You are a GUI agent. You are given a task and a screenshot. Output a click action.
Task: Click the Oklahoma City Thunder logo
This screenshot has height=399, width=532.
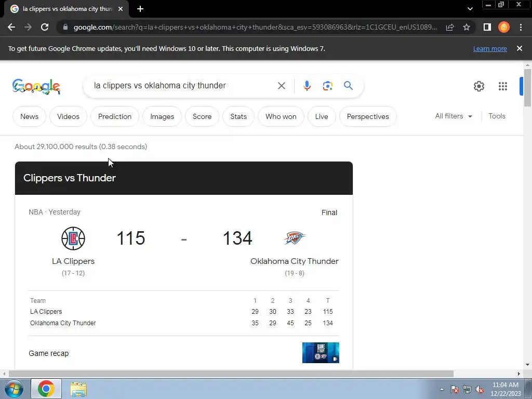coord(294,238)
